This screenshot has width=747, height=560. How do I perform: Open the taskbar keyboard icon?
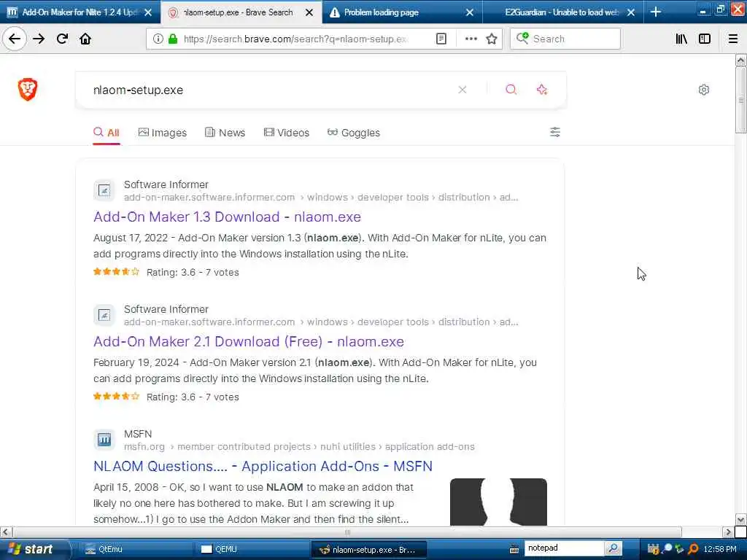pyautogui.click(x=514, y=549)
